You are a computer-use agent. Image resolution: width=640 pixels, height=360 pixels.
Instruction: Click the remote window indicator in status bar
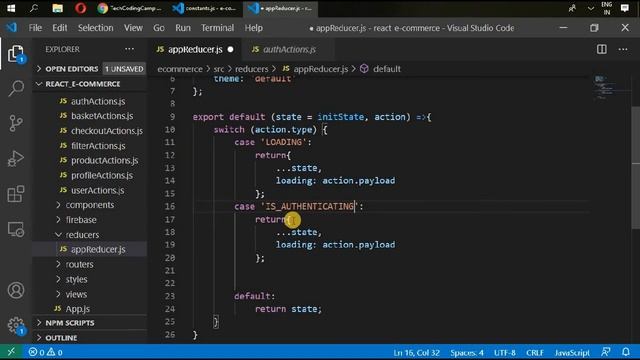11,352
